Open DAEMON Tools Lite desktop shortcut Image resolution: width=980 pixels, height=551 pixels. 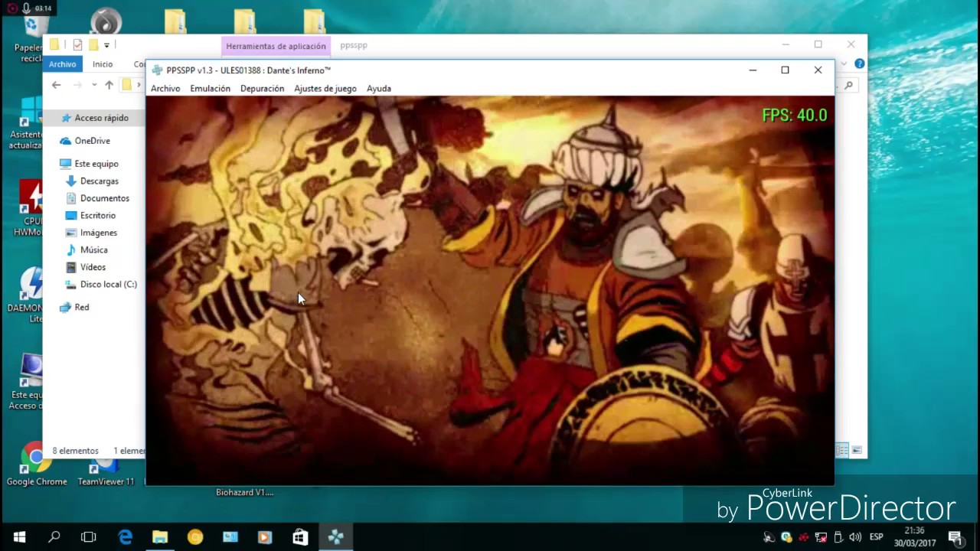(28, 295)
